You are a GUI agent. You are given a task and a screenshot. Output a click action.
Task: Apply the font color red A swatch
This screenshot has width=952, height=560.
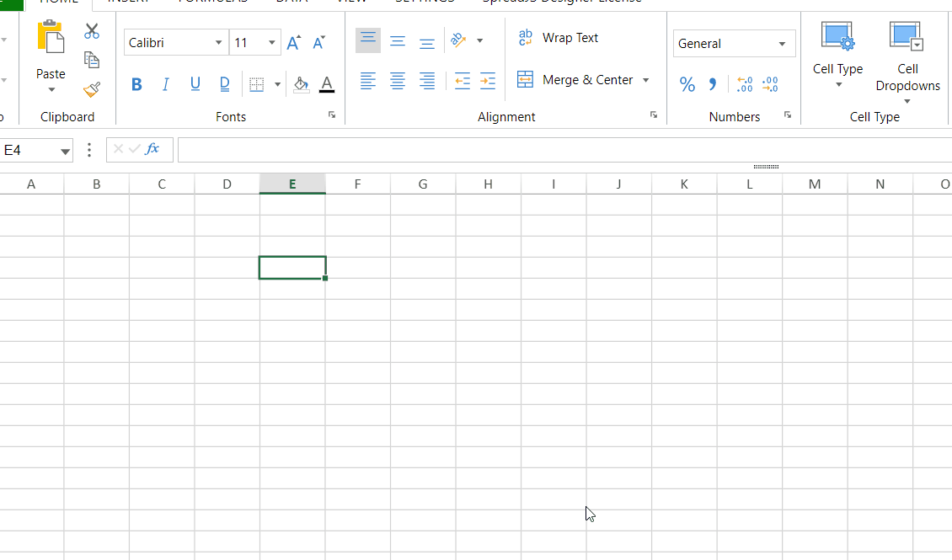pyautogui.click(x=327, y=84)
